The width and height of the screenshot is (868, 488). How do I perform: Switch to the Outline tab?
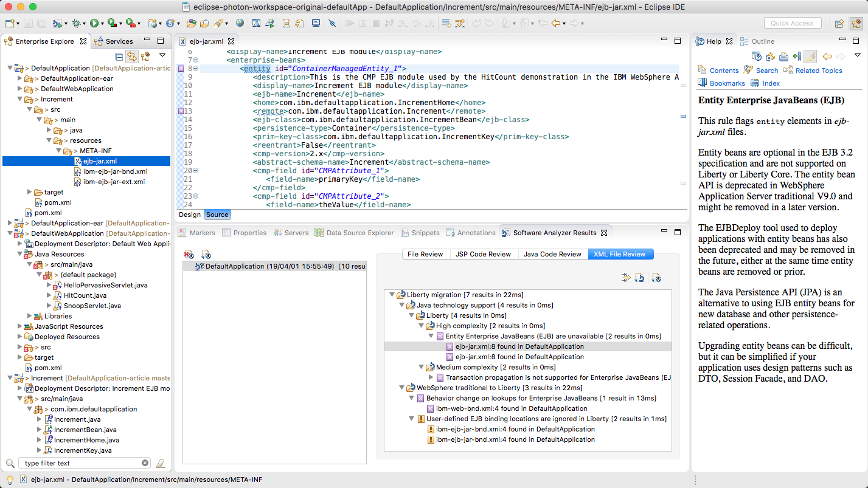coord(757,41)
